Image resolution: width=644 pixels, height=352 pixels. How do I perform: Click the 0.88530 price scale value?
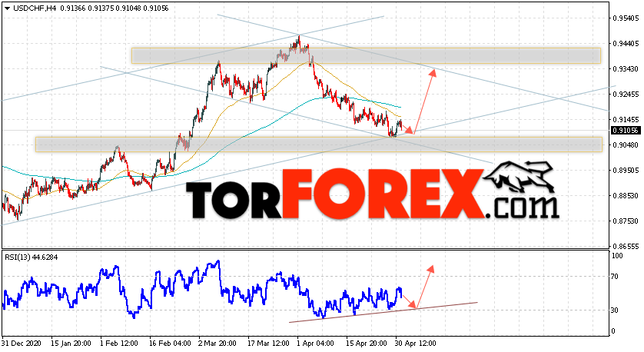[626, 195]
